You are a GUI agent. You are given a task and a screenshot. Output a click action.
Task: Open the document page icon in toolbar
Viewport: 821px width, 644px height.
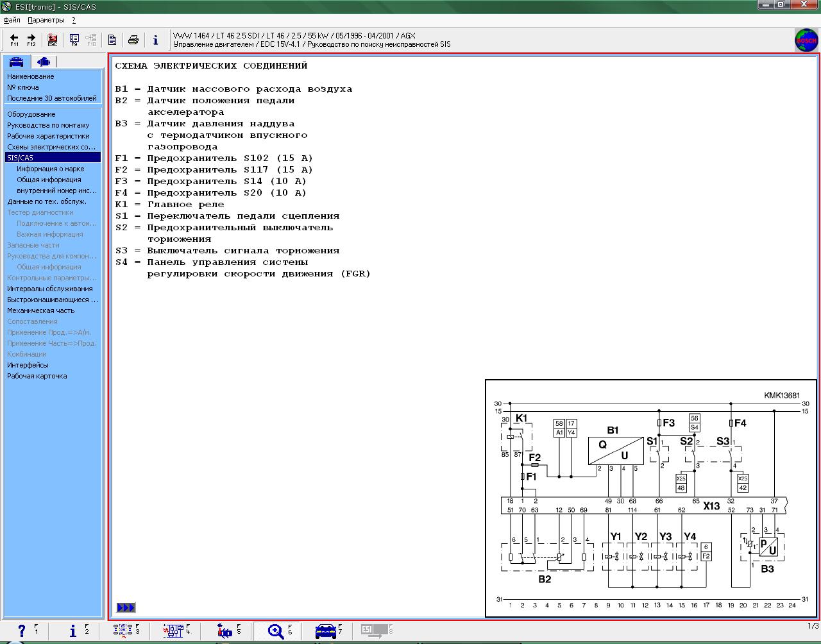pos(112,40)
